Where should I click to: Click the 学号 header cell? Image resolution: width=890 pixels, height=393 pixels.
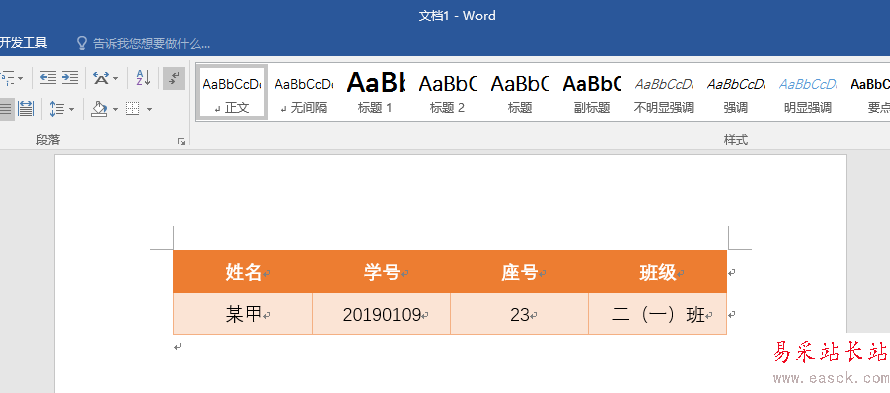(381, 272)
